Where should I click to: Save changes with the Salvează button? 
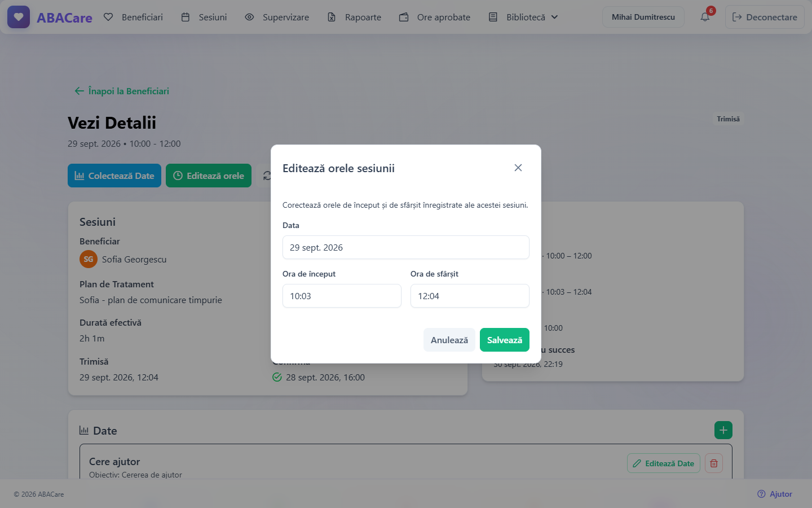click(x=505, y=340)
